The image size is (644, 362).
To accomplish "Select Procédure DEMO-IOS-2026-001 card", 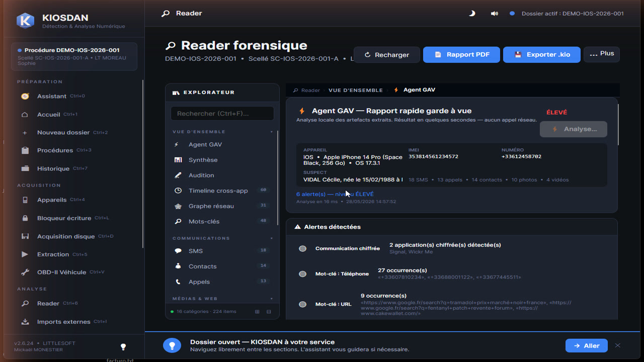I will click(x=74, y=56).
